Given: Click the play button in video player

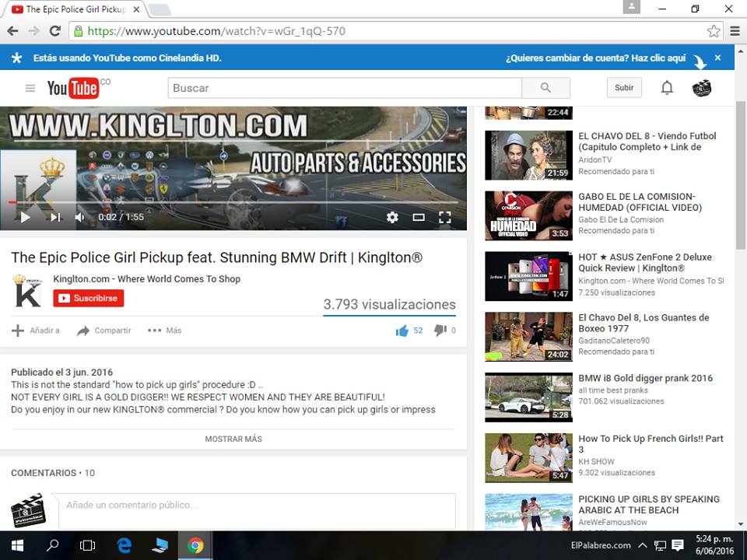Looking at the screenshot, I should point(25,218).
